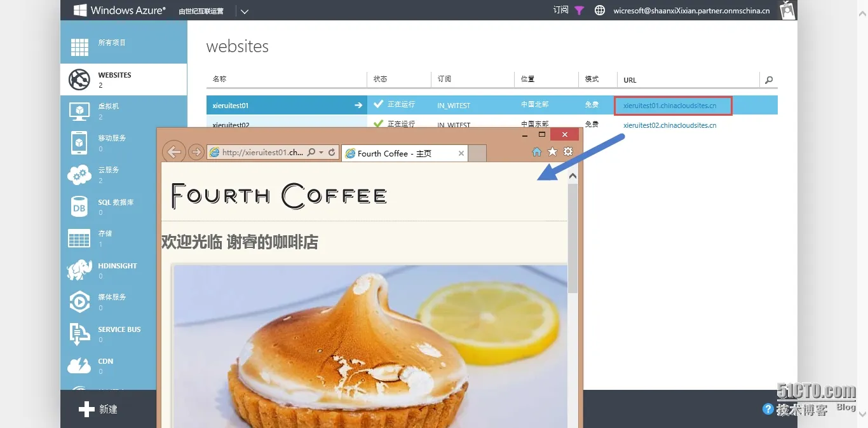The image size is (868, 428).
Task: Click address bar search magnifier icon
Action: tap(311, 153)
